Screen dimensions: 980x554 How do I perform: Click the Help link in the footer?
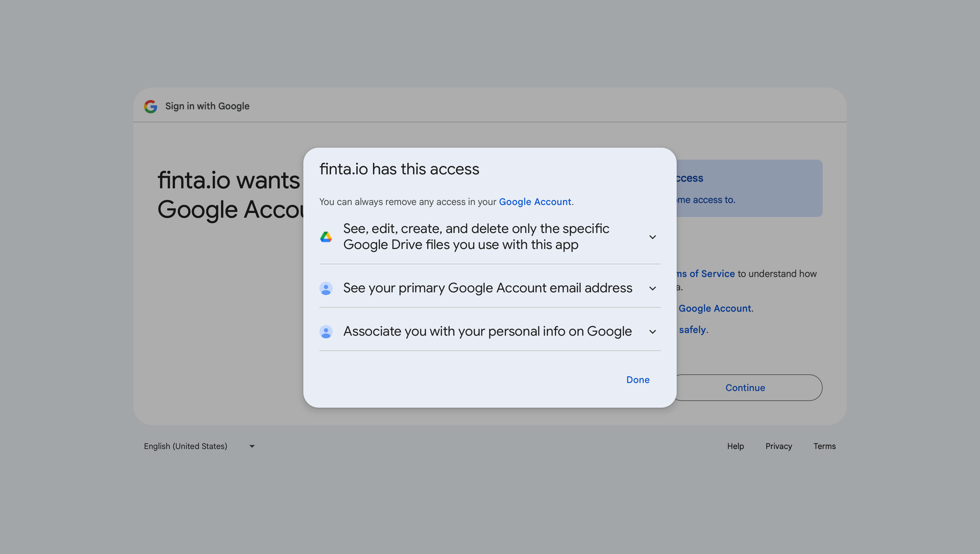point(735,446)
